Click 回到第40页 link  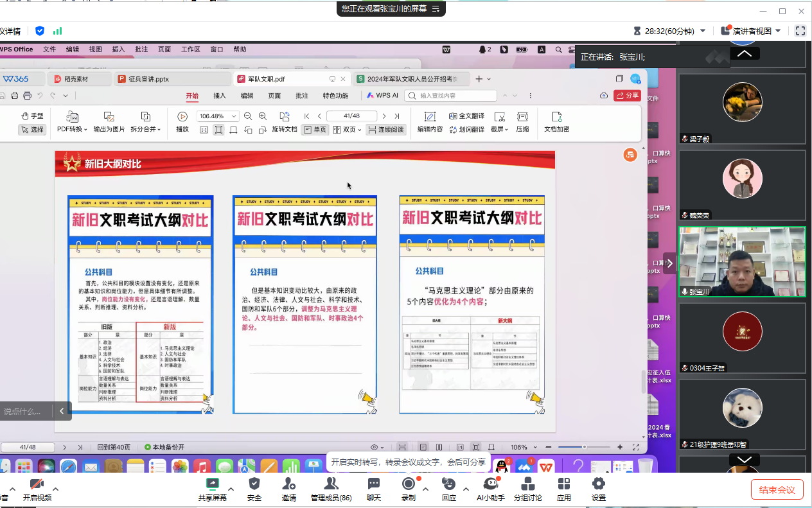[x=114, y=447]
